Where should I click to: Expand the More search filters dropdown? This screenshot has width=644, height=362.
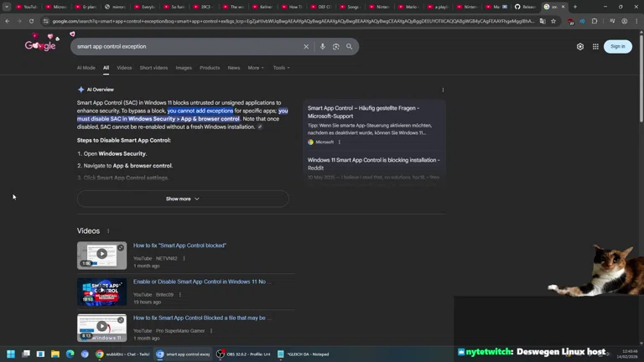click(256, 68)
